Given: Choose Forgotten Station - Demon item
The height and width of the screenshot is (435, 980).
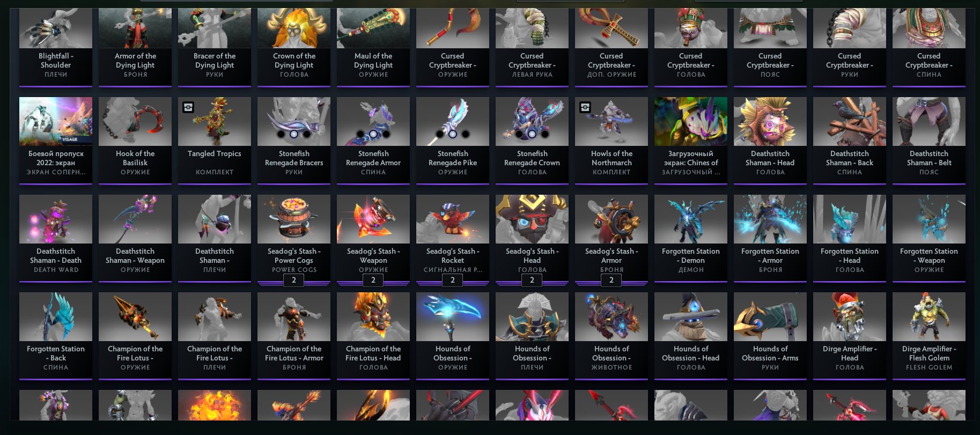Looking at the screenshot, I should click(691, 238).
